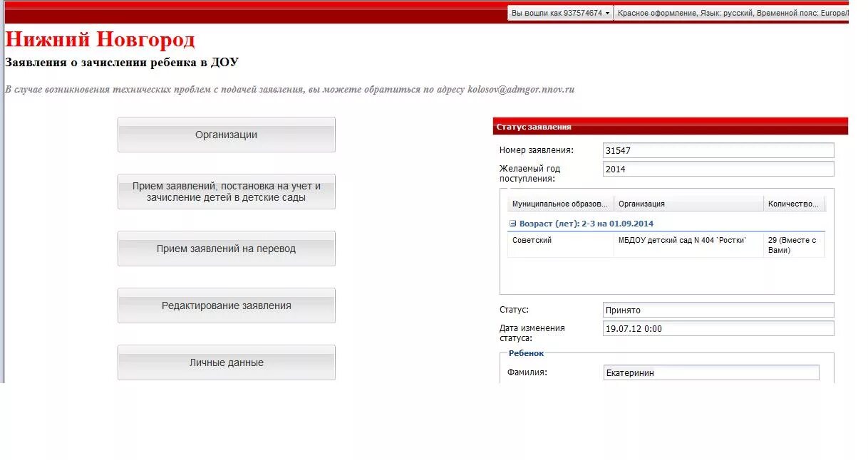Open Личные данные section
Viewport: 868px width, 460px height.
click(x=226, y=362)
